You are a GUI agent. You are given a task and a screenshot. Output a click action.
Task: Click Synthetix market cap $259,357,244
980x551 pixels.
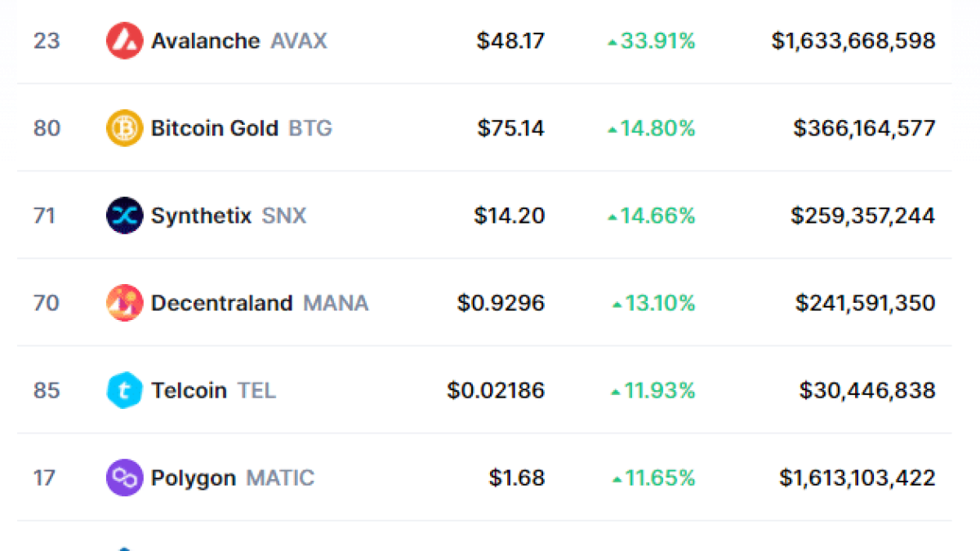point(862,216)
